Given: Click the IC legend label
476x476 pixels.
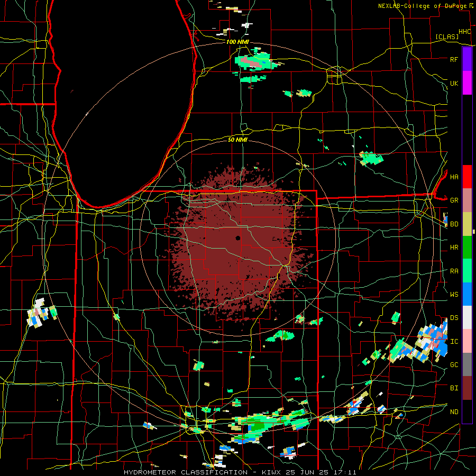Looking at the screenshot, I should point(454,342).
